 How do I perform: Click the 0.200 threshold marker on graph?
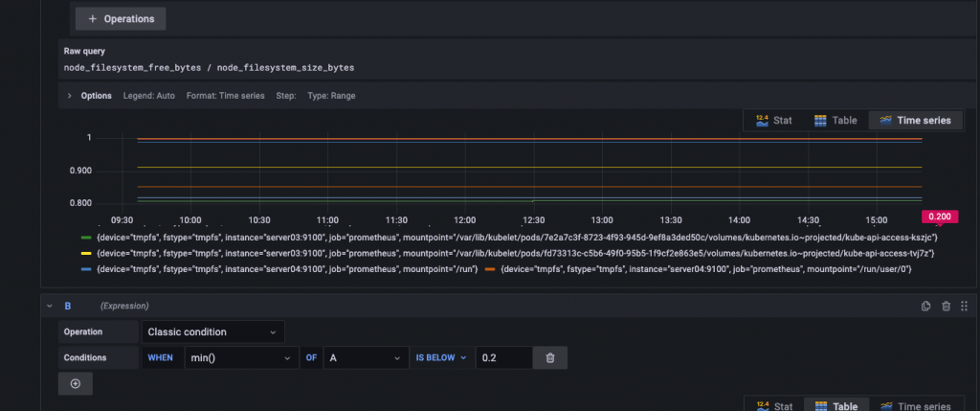(940, 217)
